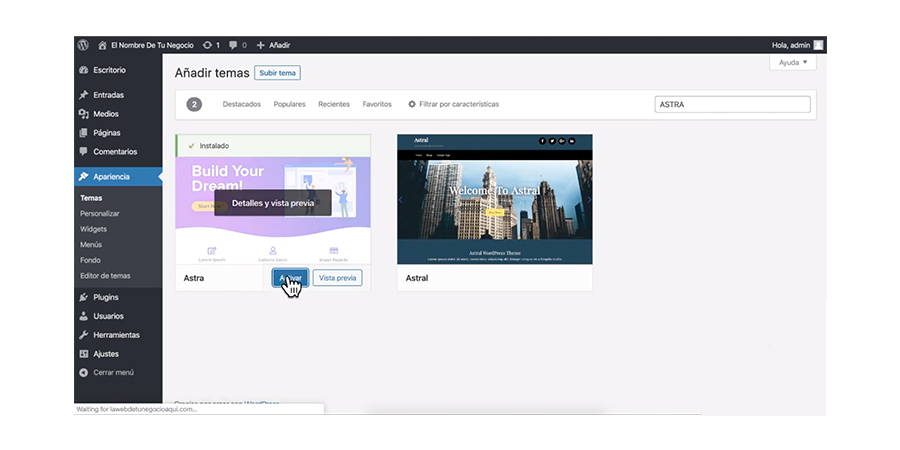Click the Escritorio dashboard icon

tap(84, 70)
